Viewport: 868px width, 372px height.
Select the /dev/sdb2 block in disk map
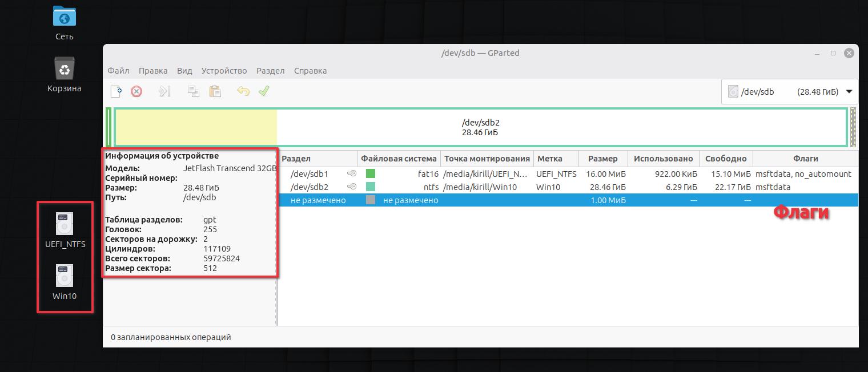point(481,127)
